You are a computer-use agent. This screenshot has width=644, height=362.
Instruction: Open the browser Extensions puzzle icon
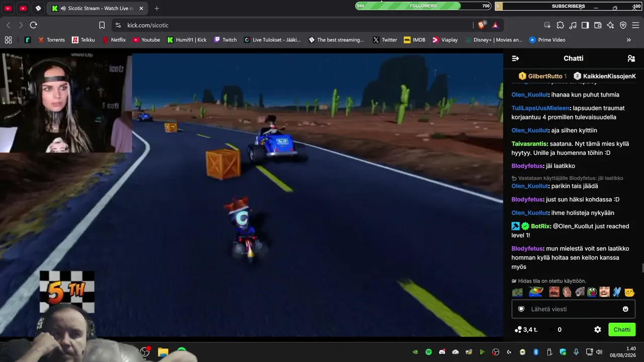[x=560, y=25]
